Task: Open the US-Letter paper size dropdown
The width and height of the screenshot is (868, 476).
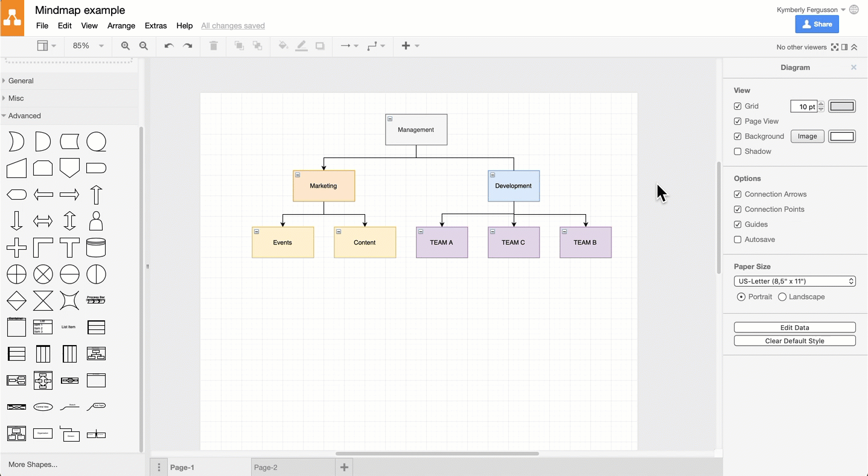Action: pyautogui.click(x=795, y=281)
